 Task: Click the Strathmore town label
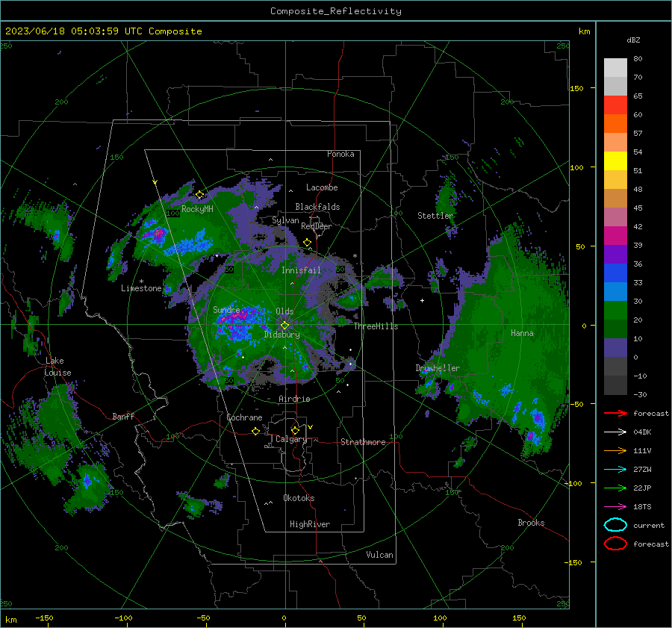pyautogui.click(x=363, y=442)
